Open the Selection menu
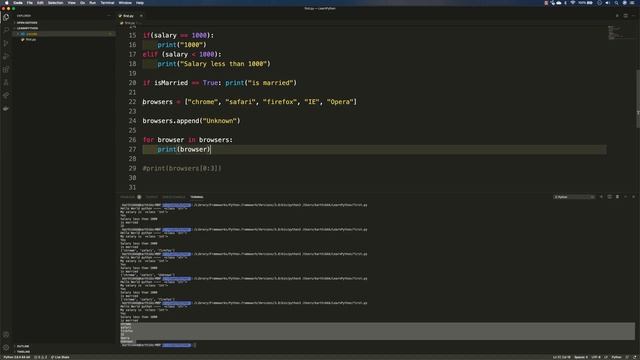The height and width of the screenshot is (360, 640). 56,3
